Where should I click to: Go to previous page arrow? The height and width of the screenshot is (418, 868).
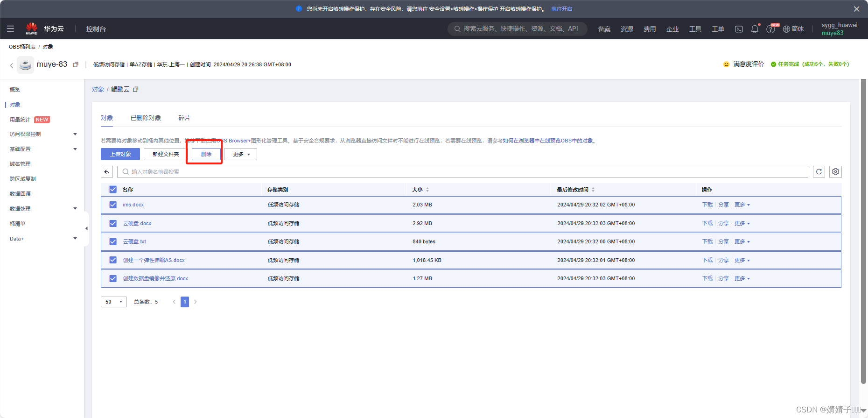coord(174,302)
